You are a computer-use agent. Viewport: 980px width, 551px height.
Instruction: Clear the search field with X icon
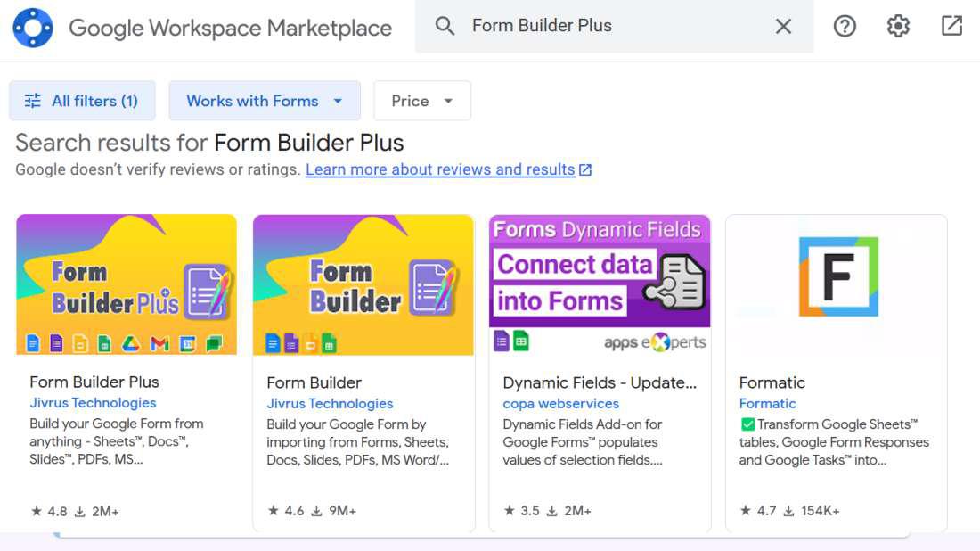783,27
